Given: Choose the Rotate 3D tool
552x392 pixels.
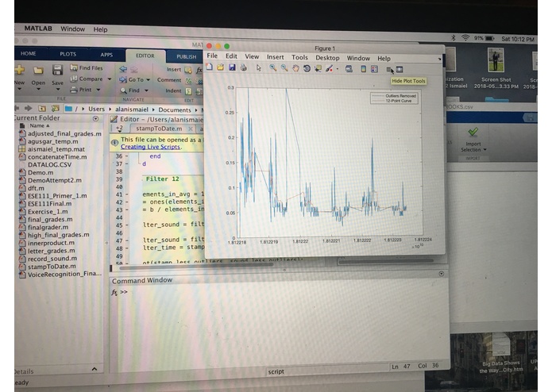Looking at the screenshot, I should [307, 68].
